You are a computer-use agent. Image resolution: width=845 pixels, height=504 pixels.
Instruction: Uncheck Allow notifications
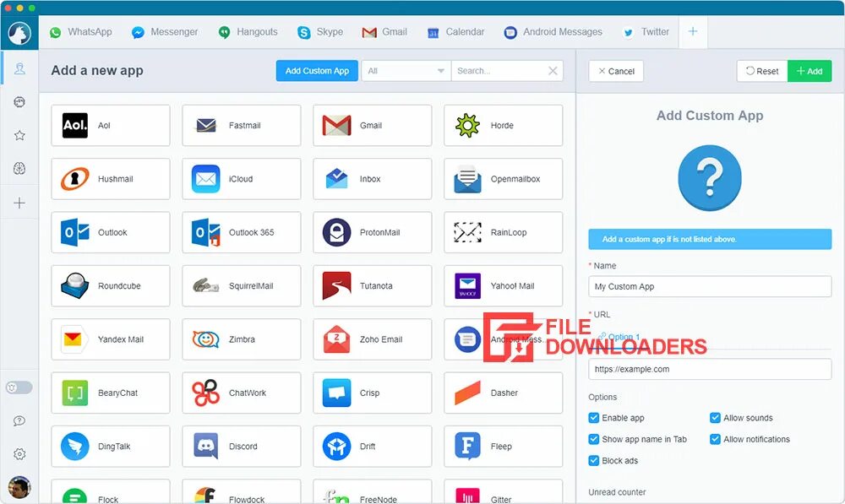click(x=715, y=439)
